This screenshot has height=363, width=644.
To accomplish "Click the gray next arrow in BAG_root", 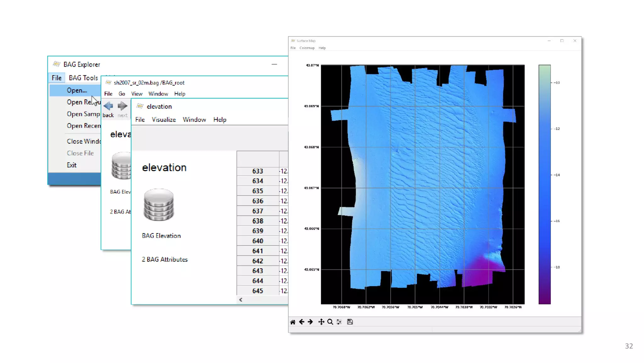I will [122, 106].
